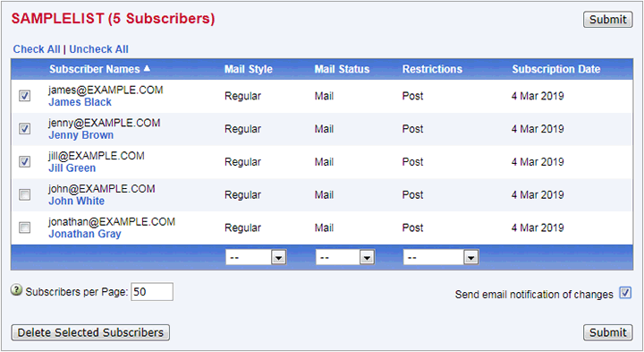
Task: Select the john@EXAMPLE.COM email text
Action: click(101, 189)
